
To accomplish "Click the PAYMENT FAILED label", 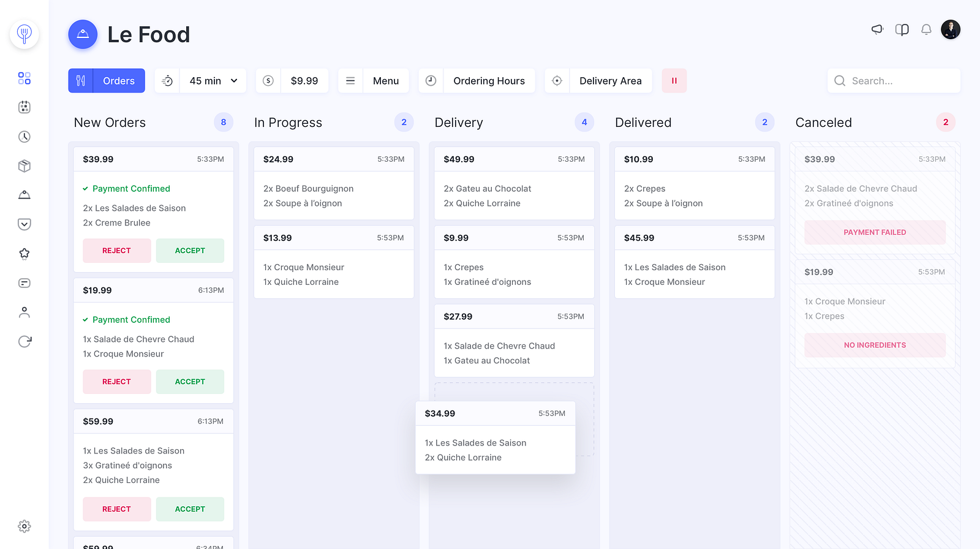I will (x=875, y=232).
